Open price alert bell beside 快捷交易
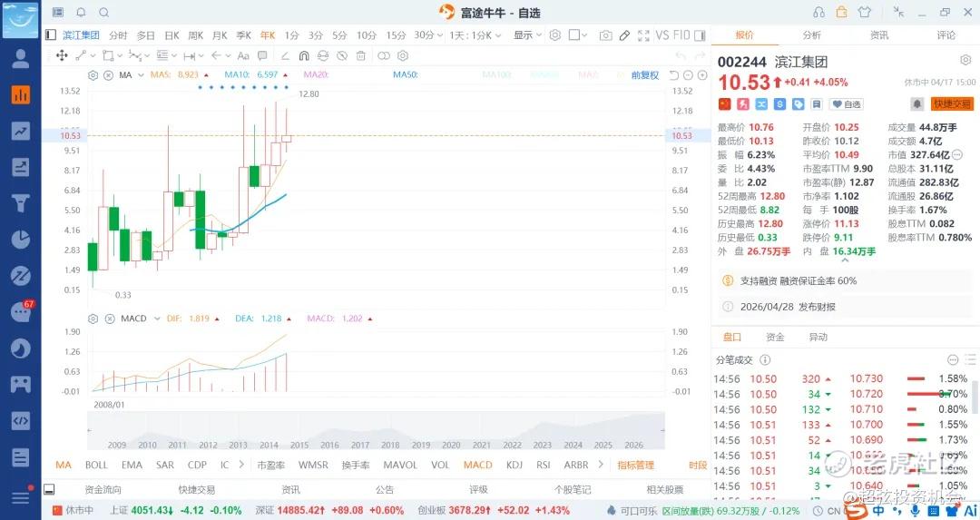Screen dimensions: 980x520 (916, 103)
